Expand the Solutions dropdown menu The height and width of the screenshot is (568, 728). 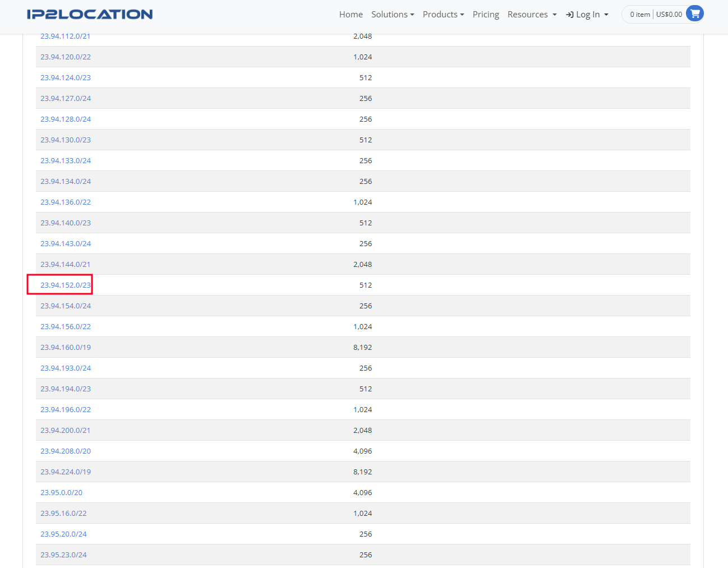pyautogui.click(x=392, y=15)
